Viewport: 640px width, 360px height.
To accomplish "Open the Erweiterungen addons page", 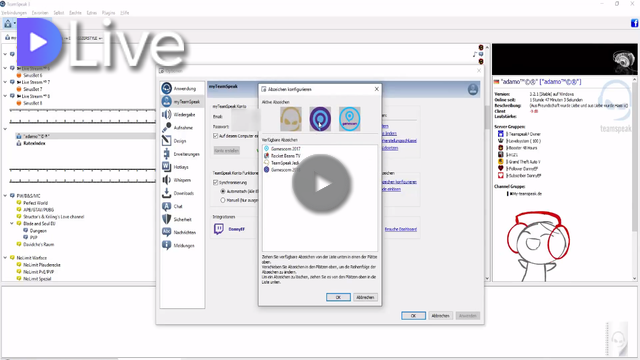I will tap(181, 154).
